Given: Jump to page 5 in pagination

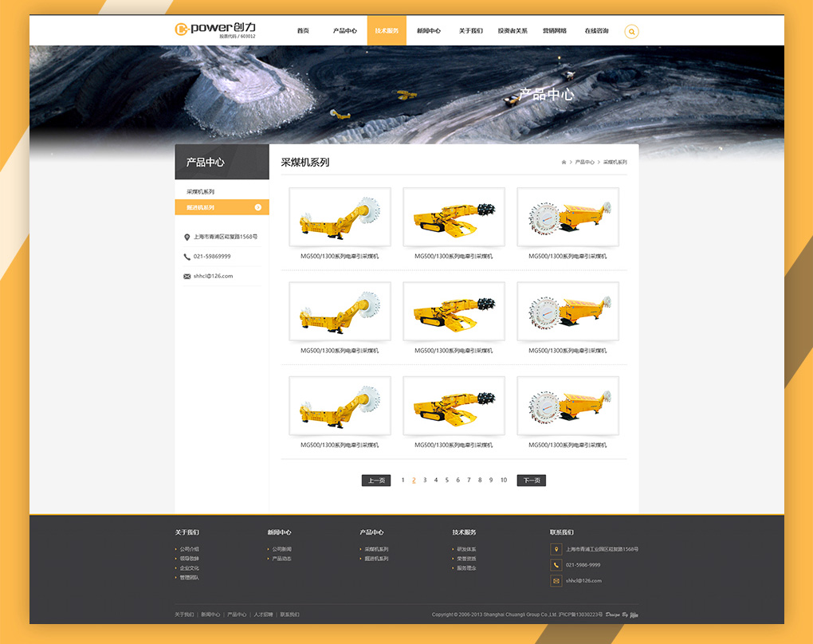Looking at the screenshot, I should pos(446,481).
